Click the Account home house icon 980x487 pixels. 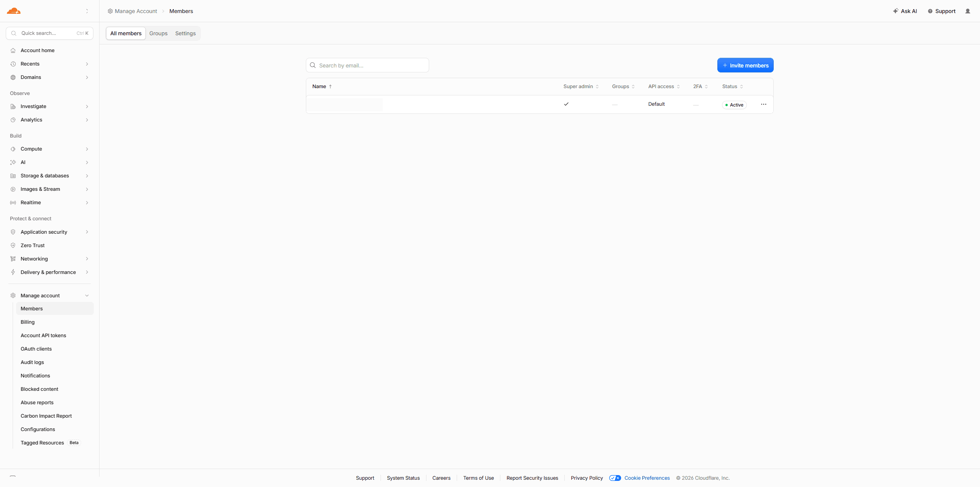click(x=13, y=51)
